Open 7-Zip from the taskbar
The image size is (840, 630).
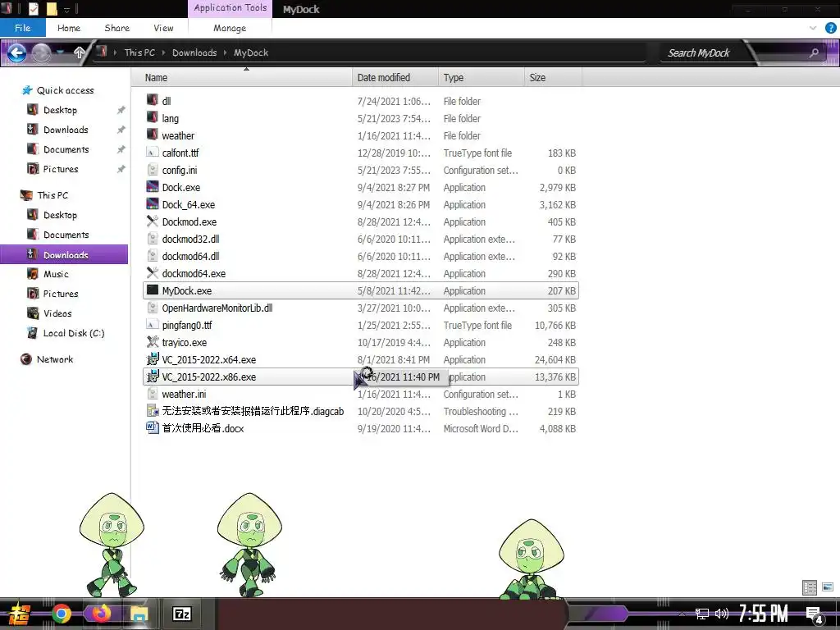coord(181,614)
